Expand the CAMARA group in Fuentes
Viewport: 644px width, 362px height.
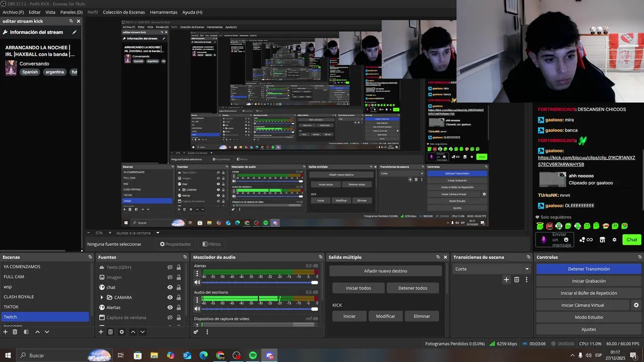102,298
